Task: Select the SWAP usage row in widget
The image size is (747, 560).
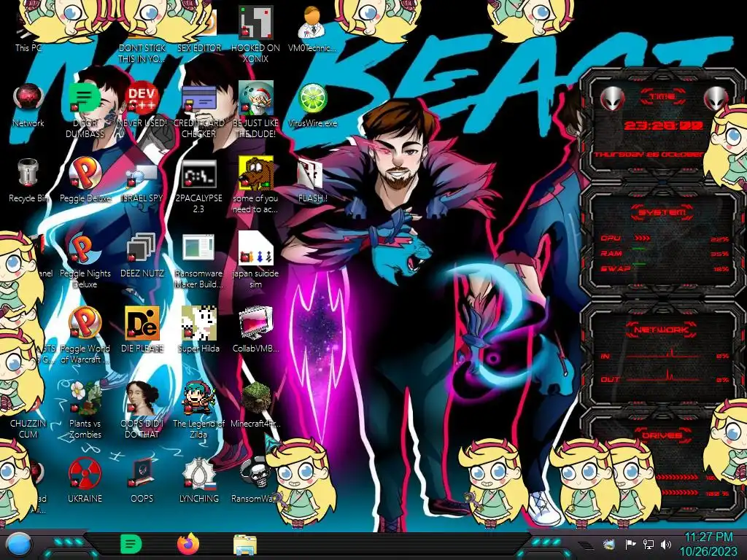Action: pos(664,268)
